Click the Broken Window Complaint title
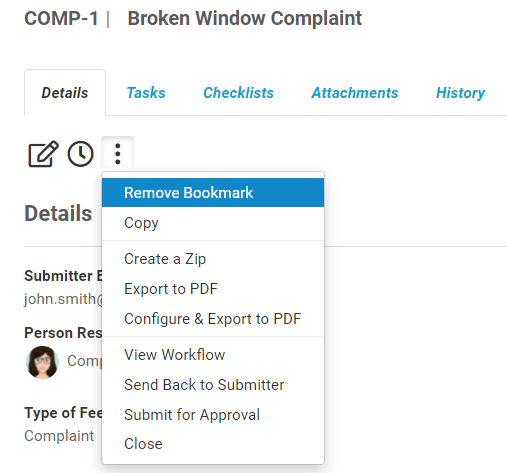The width and height of the screenshot is (507, 473). (x=245, y=18)
